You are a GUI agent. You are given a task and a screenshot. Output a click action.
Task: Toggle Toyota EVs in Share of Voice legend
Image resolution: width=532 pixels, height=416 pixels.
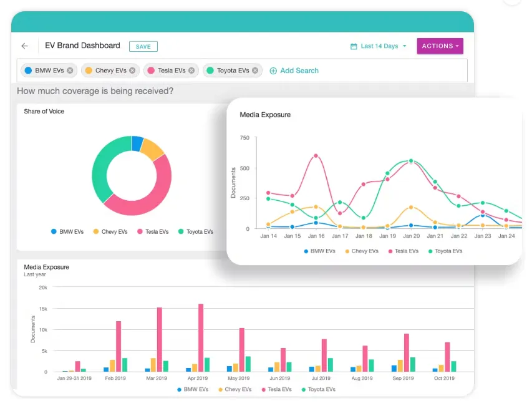click(196, 232)
